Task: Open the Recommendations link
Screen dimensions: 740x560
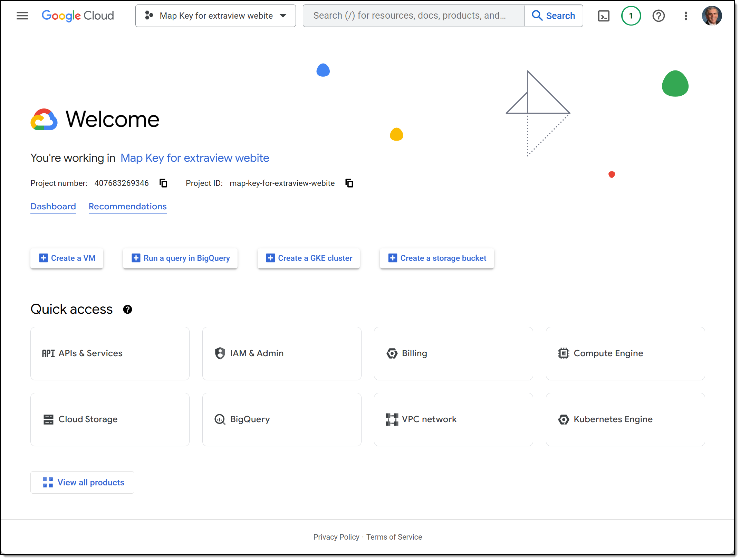Action: pos(128,207)
